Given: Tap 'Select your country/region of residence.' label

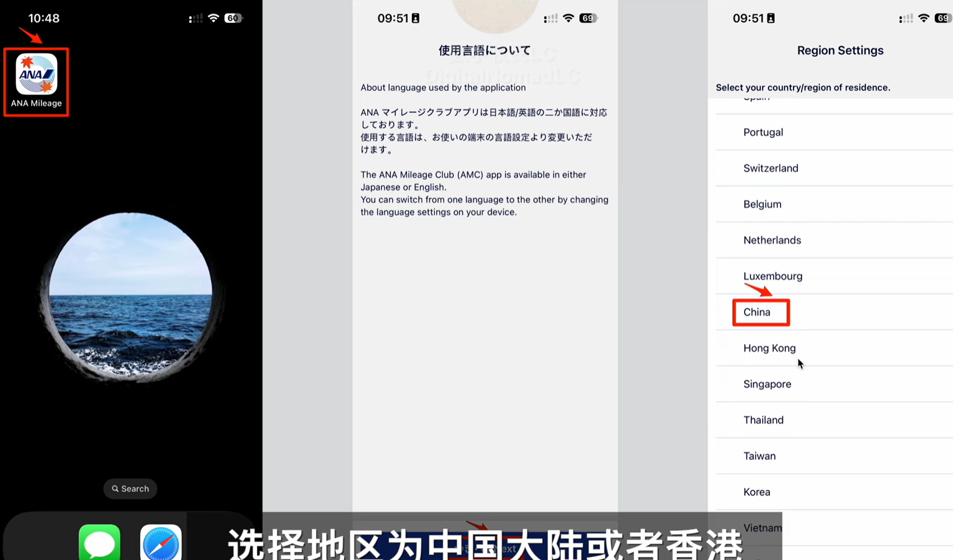Looking at the screenshot, I should pos(803,87).
